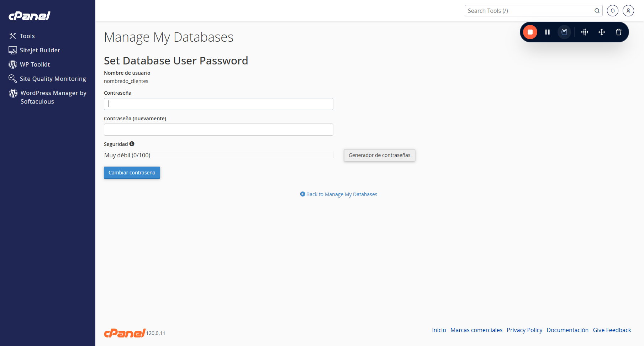Open Generador de contraseñas
Screen dimensions: 644x346
coord(380,155)
